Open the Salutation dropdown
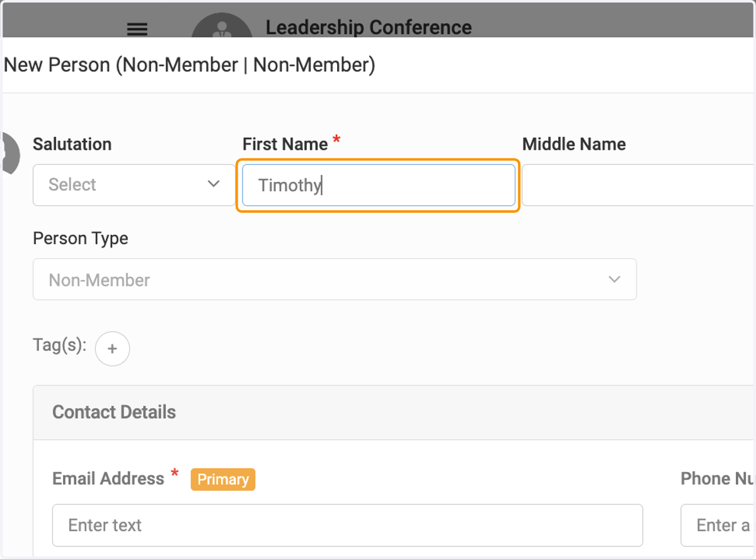 pyautogui.click(x=134, y=185)
